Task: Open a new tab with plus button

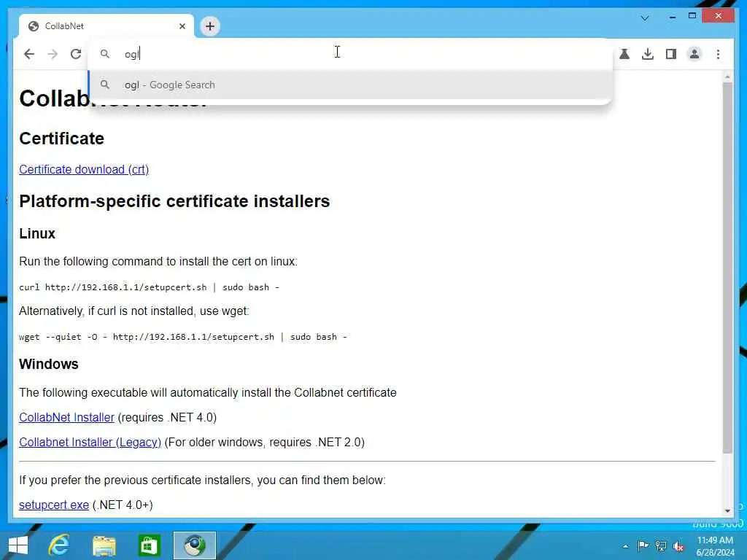Action: [x=209, y=26]
